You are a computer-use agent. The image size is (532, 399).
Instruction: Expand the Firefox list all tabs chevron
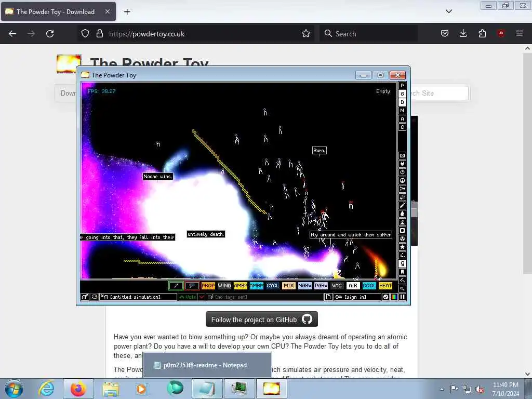(449, 11)
